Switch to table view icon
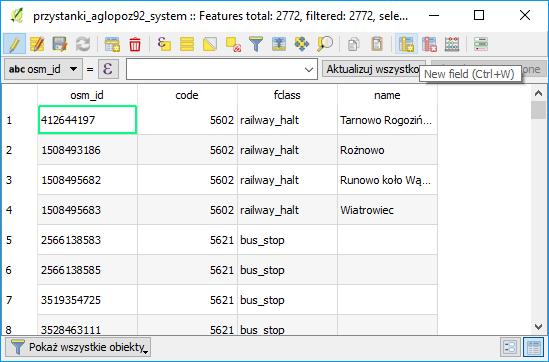Viewport: 549px width, 362px height. (x=533, y=347)
